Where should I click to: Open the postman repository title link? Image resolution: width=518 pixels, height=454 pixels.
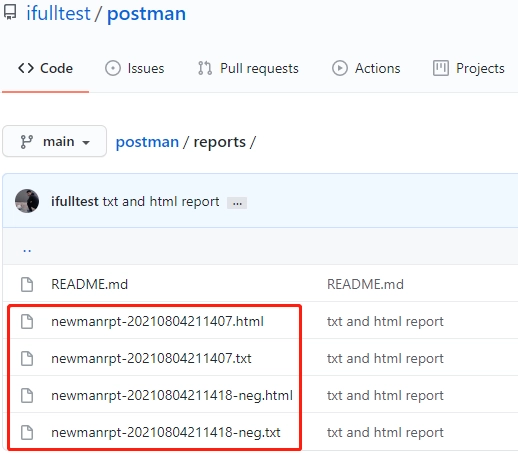(147, 14)
